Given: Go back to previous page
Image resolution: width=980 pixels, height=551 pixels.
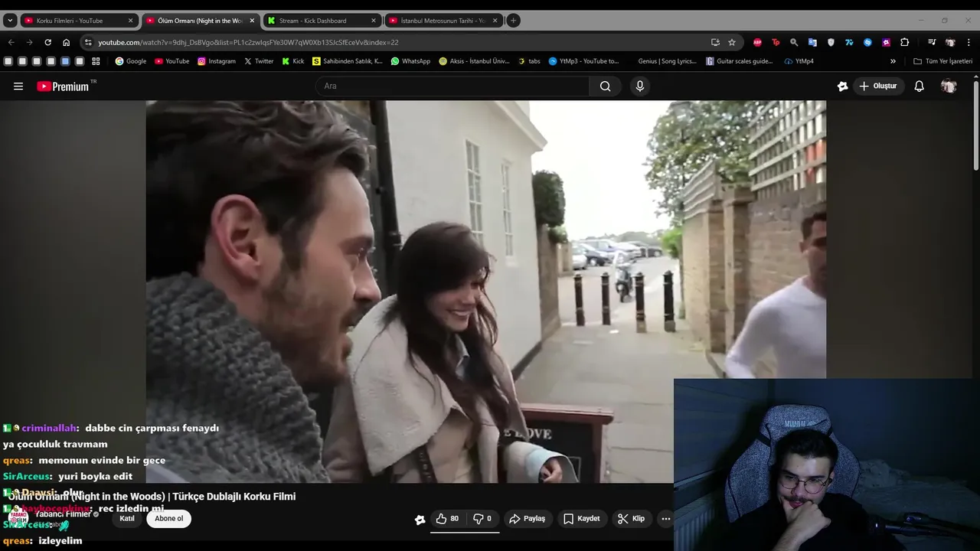Looking at the screenshot, I should tap(11, 42).
